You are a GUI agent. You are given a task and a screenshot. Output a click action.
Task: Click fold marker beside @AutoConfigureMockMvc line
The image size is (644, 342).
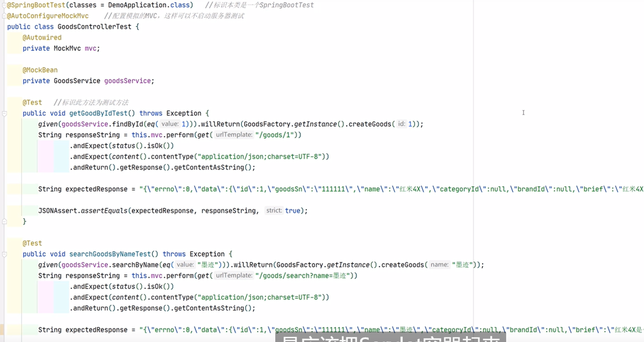(5, 16)
